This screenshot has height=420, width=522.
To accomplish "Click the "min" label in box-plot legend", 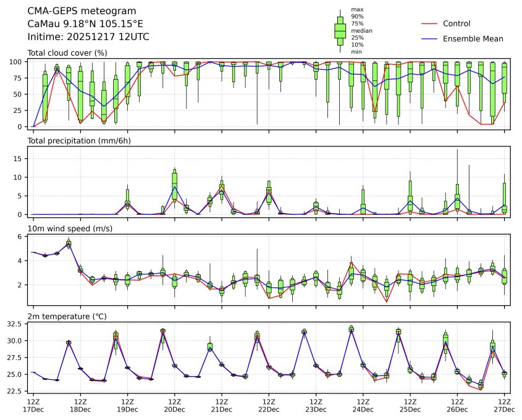I will click(356, 52).
